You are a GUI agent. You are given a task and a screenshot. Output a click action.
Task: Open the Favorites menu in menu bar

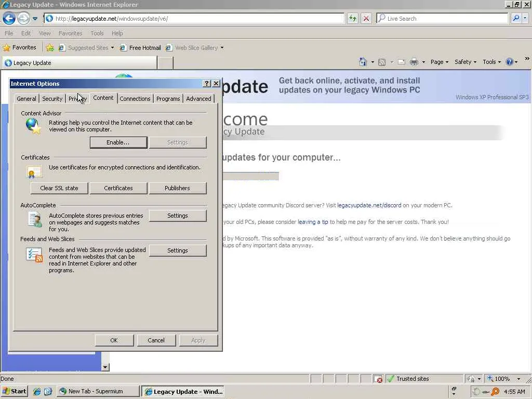click(70, 33)
